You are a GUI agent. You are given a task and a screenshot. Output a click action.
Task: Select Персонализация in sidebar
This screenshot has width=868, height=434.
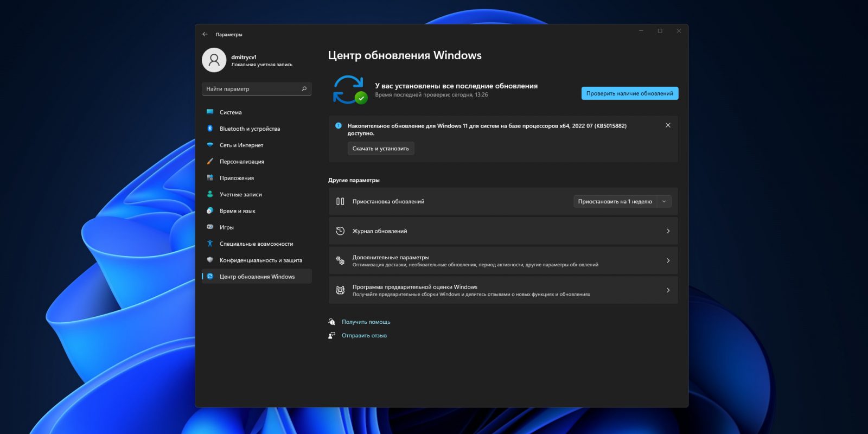click(x=257, y=162)
